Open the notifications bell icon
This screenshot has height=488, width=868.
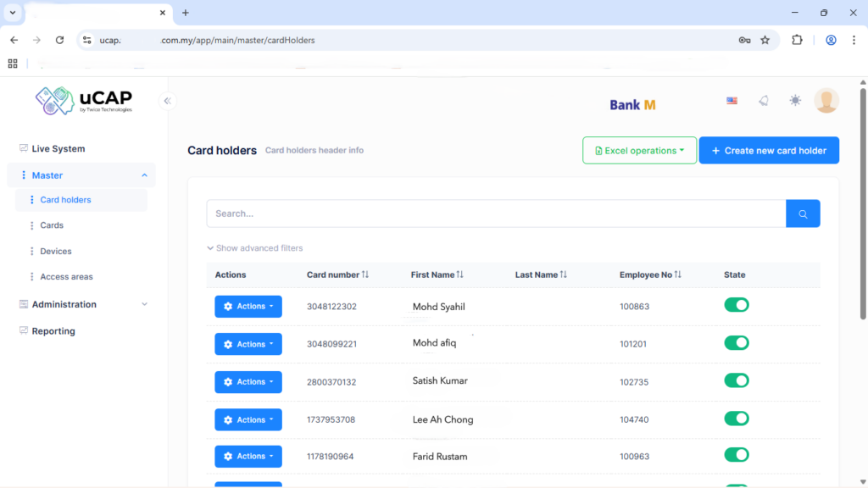click(x=763, y=101)
